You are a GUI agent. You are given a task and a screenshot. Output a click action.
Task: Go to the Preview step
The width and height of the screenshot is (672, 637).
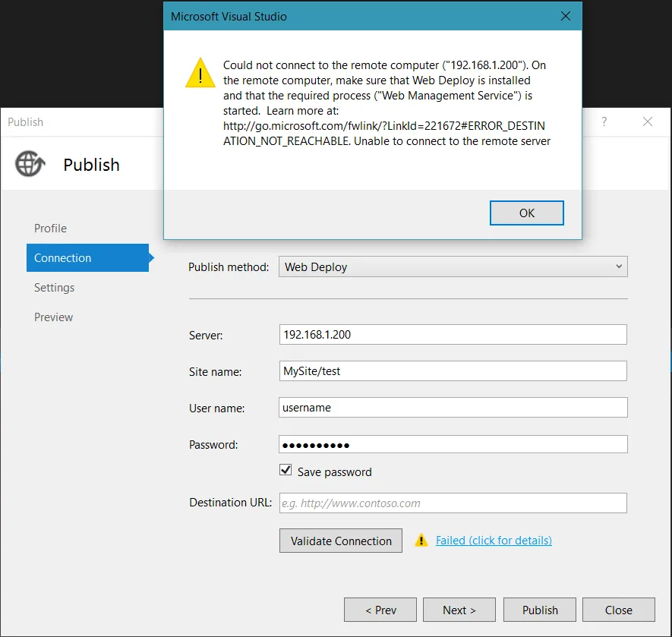tap(54, 317)
